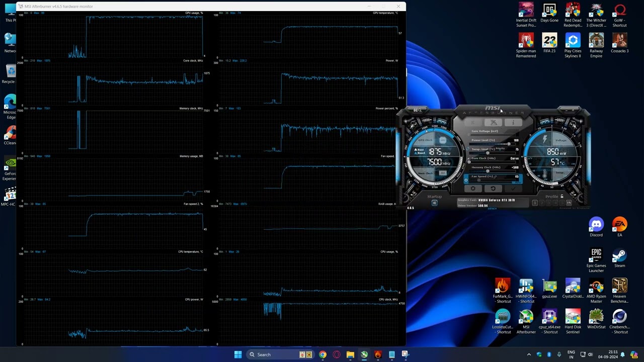Open Epic Games Launcher icon
The image size is (644, 362).
click(x=596, y=260)
